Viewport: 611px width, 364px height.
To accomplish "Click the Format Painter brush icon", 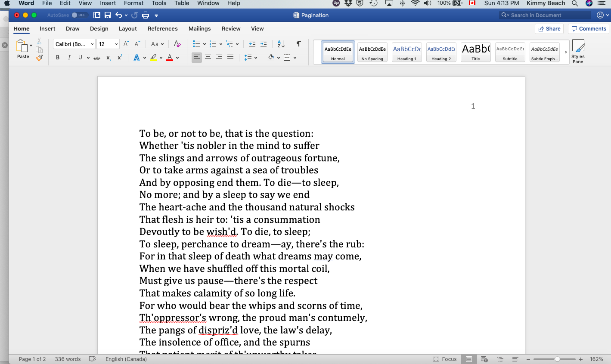I will click(x=39, y=58).
